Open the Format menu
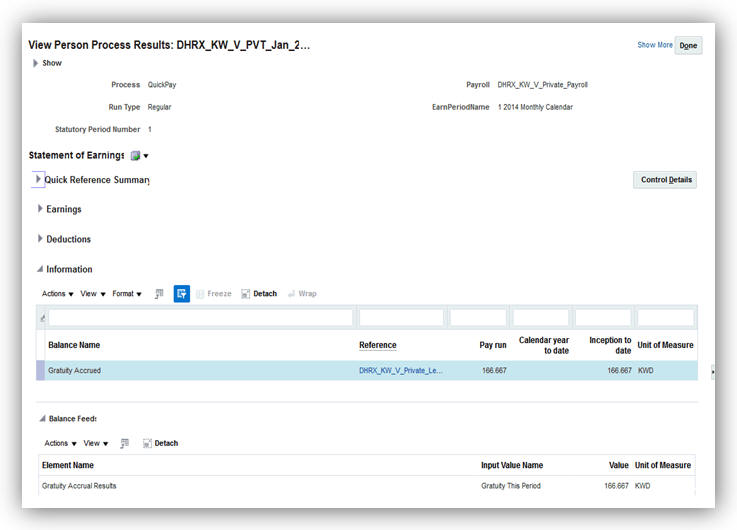 coord(127,294)
